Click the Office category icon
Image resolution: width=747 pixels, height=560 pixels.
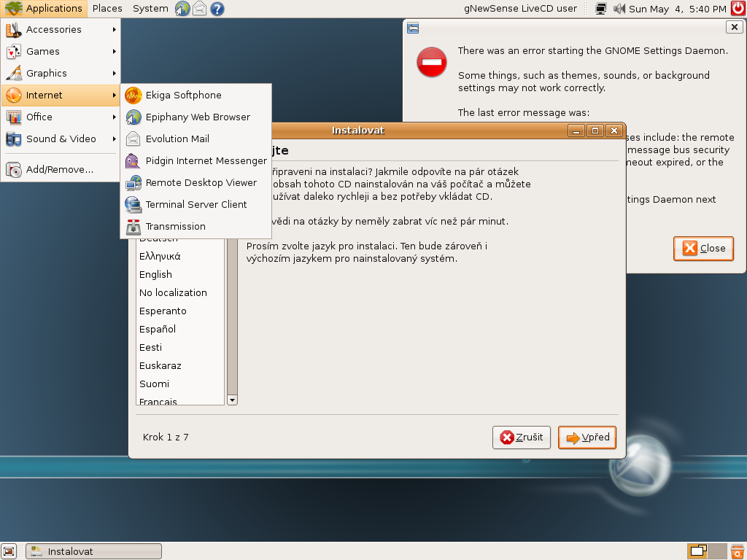pos(14,117)
